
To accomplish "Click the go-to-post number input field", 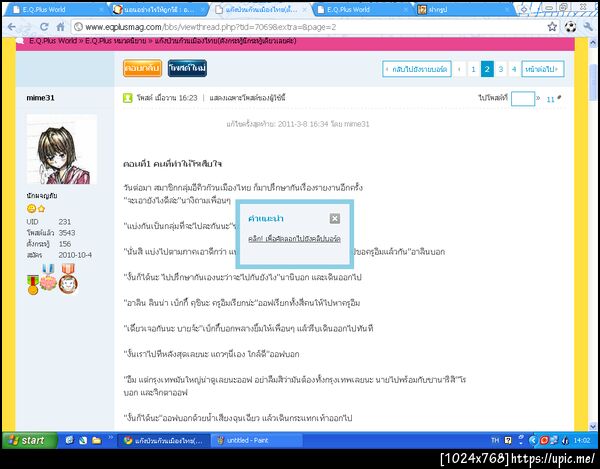I will tap(523, 98).
